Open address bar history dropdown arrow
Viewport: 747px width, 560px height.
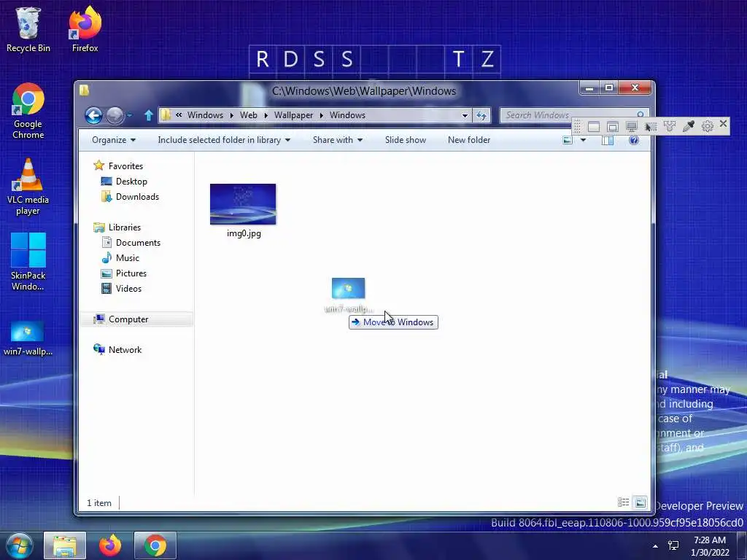point(465,115)
